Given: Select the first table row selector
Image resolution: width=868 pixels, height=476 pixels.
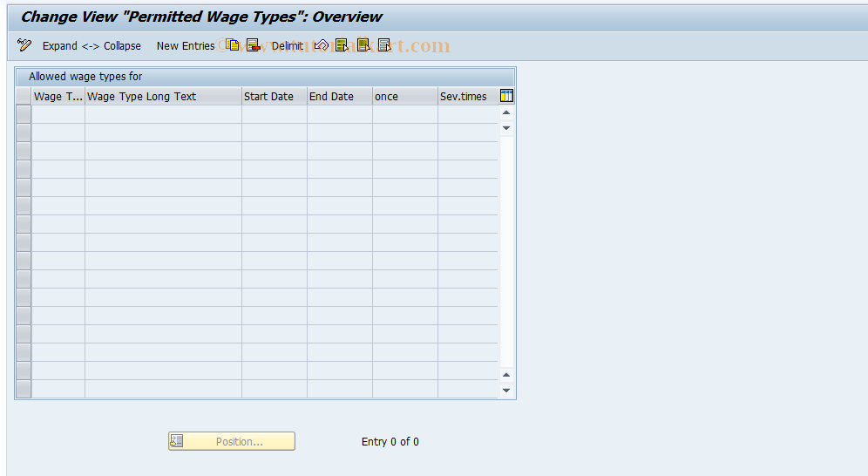Looking at the screenshot, I should tap(24, 114).
